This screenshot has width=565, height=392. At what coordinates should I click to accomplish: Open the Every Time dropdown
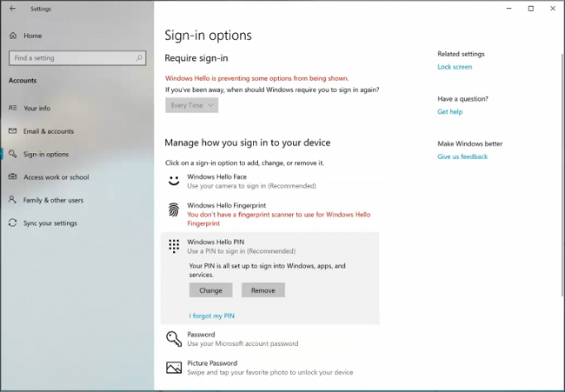191,105
